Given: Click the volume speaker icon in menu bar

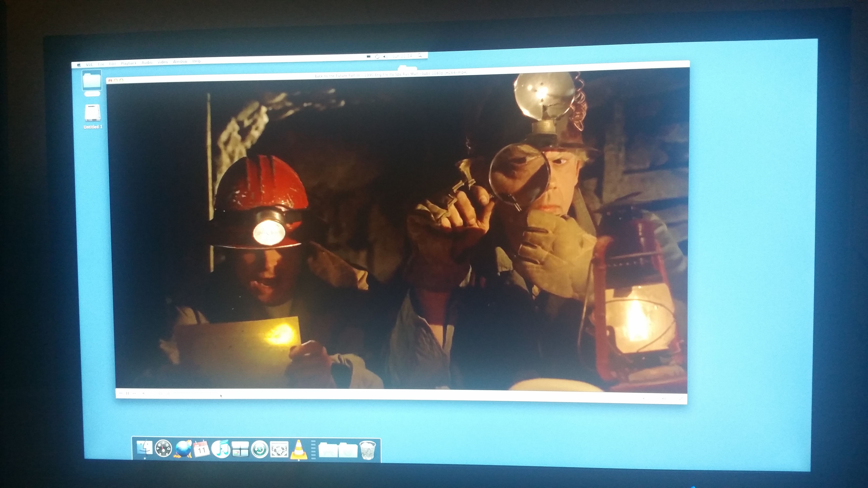Looking at the screenshot, I should pos(385,57).
